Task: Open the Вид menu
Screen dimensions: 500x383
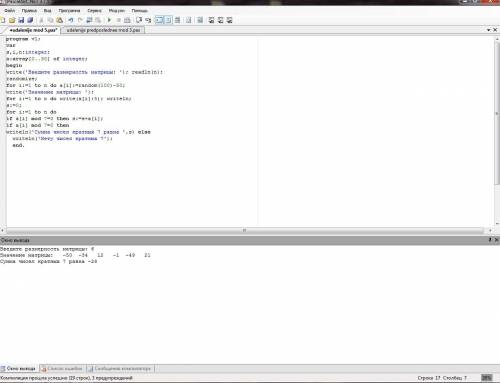Action: tap(48, 11)
